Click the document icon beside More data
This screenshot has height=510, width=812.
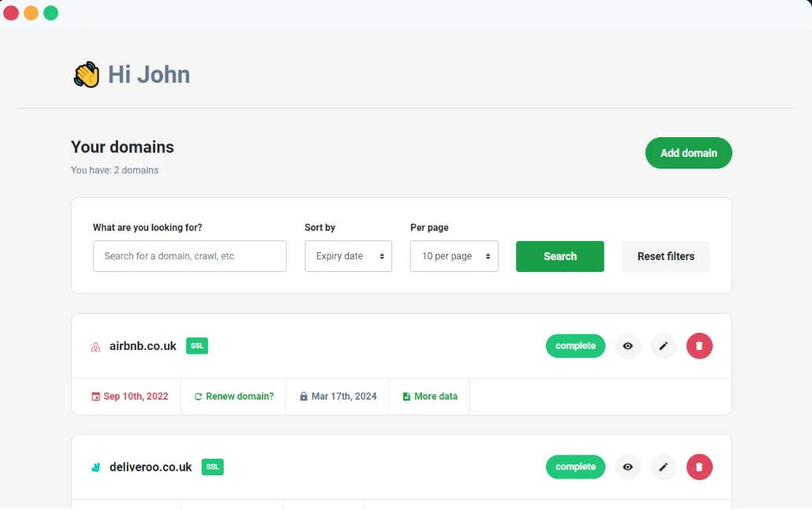tap(406, 396)
